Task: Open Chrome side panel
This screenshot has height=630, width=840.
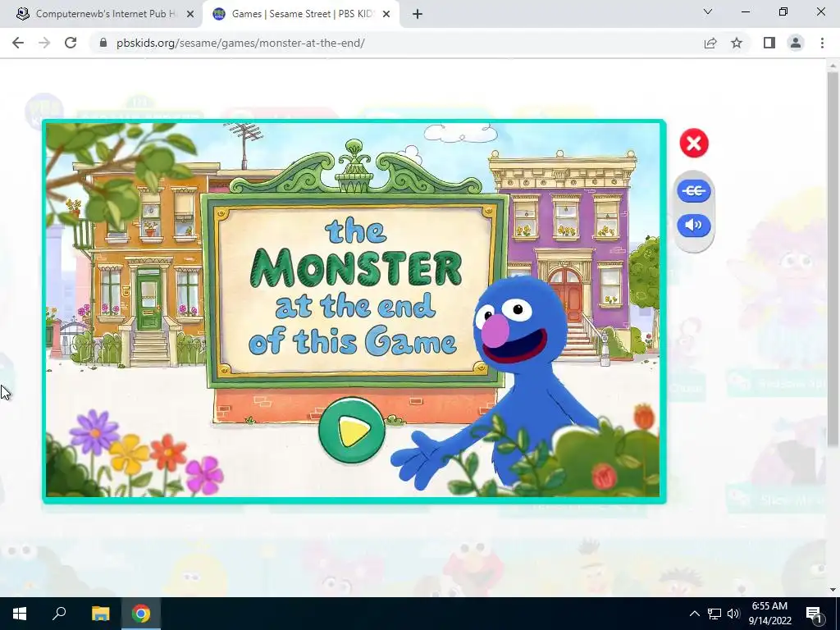Action: point(769,43)
